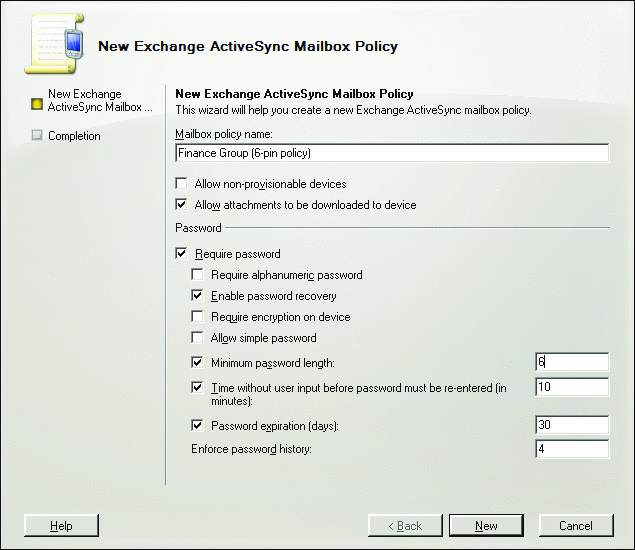Click the inactivity minutes field showing 10
This screenshot has width=635, height=550.
tap(572, 387)
